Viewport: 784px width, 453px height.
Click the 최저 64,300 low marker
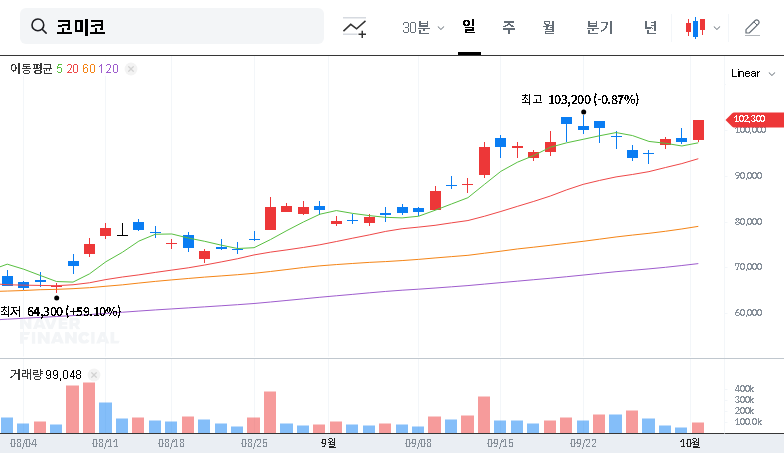[x=60, y=311]
